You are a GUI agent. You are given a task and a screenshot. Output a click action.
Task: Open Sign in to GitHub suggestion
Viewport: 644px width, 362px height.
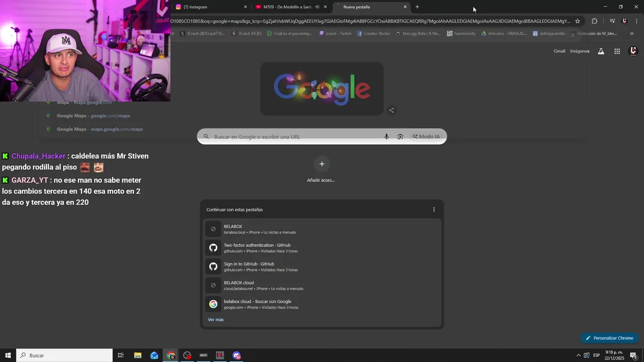click(x=322, y=266)
